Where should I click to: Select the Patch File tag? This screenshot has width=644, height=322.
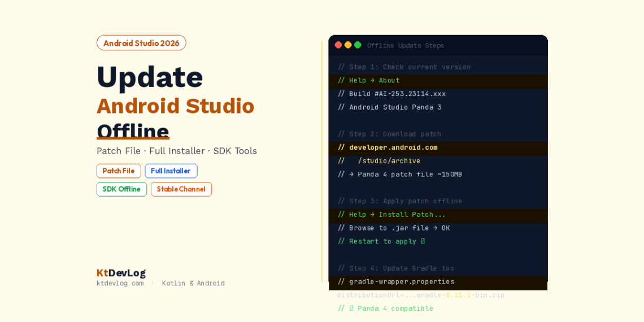point(119,171)
